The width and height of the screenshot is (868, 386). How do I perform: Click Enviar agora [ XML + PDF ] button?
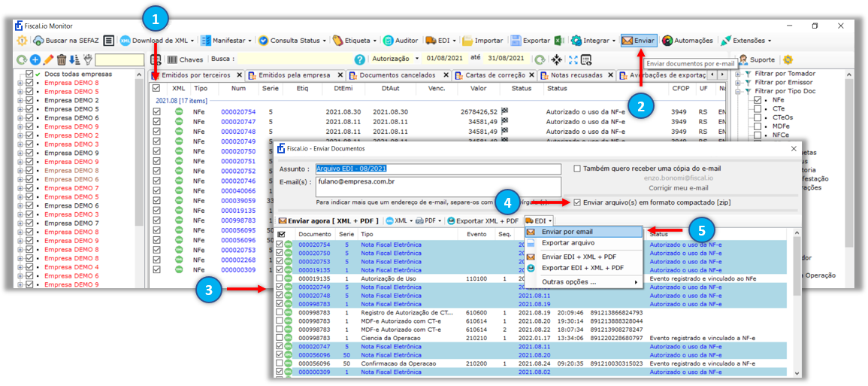329,220
